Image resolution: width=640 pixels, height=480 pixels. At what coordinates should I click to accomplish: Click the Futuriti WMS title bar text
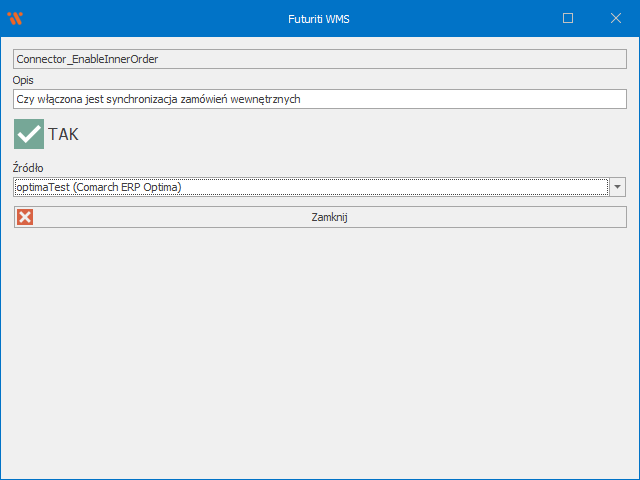tap(322, 18)
